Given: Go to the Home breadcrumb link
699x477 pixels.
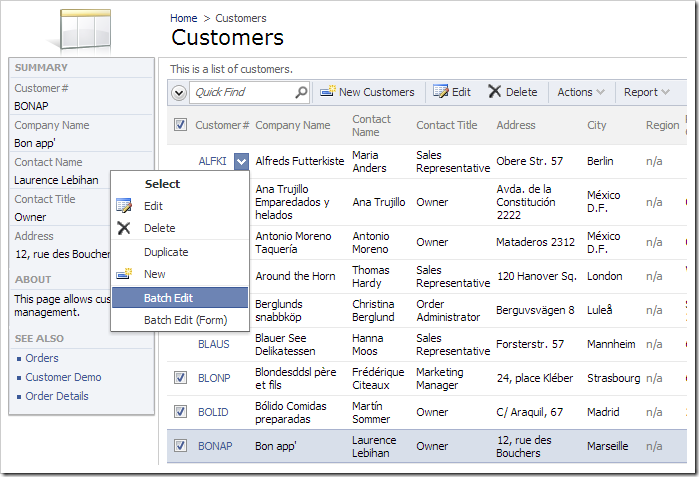Looking at the screenshot, I should click(184, 18).
